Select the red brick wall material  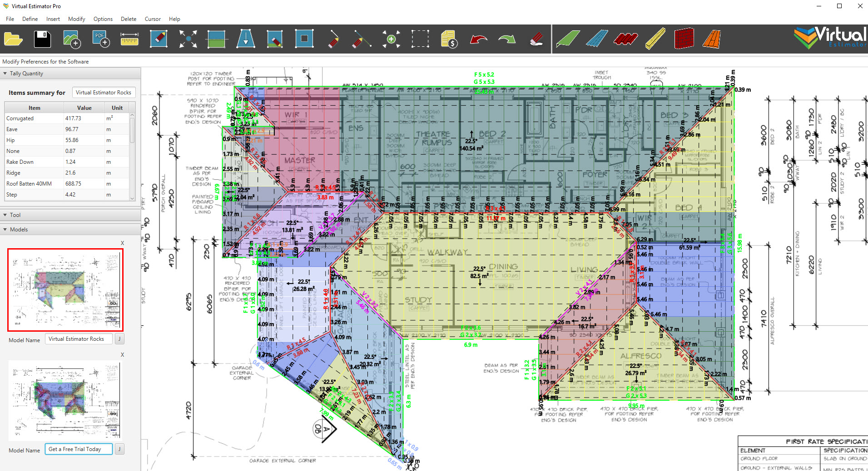(683, 39)
